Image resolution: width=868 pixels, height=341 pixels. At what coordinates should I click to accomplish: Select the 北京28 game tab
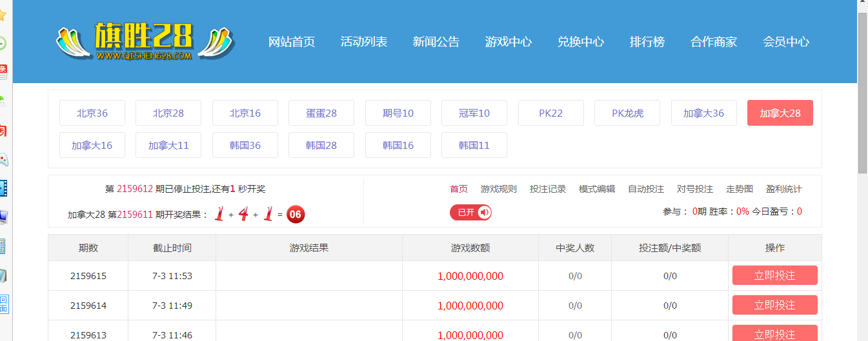coord(168,113)
